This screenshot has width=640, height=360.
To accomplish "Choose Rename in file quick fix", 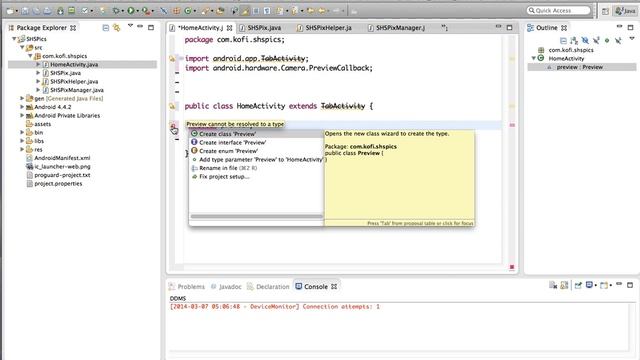I will tap(256, 168).
